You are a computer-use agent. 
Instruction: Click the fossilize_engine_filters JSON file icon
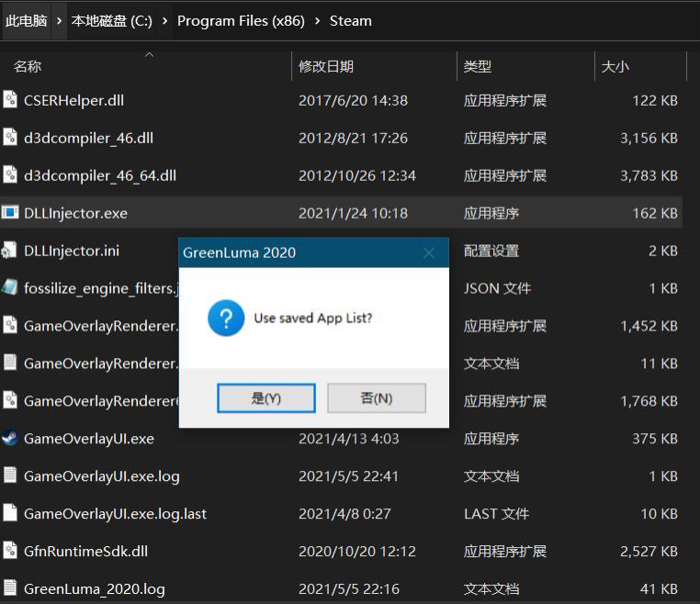(10, 288)
